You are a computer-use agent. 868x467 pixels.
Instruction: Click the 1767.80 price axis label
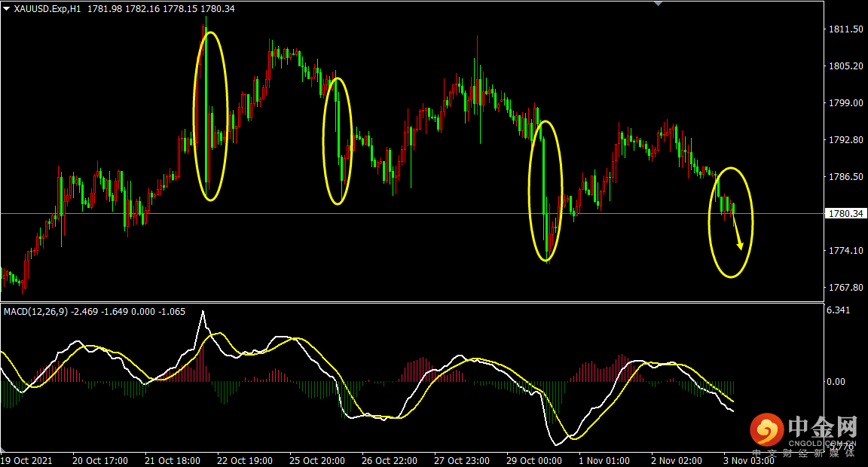(x=845, y=288)
